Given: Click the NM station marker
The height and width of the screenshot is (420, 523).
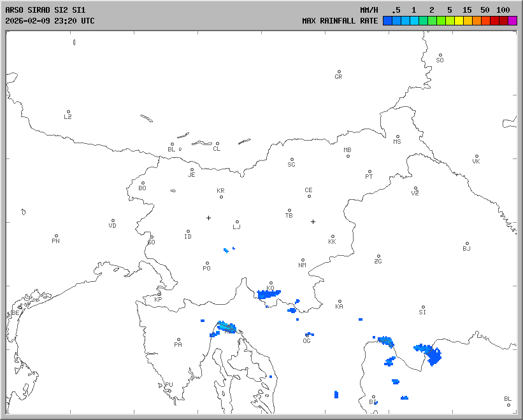Looking at the screenshot, I should click(303, 260).
